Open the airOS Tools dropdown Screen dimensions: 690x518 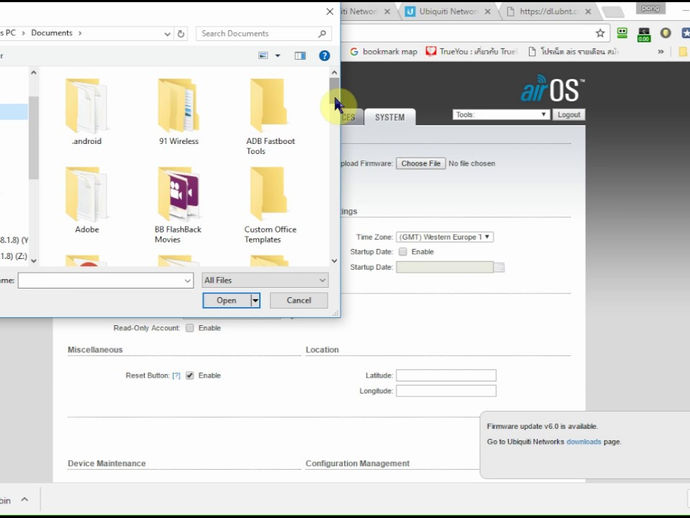pos(500,115)
